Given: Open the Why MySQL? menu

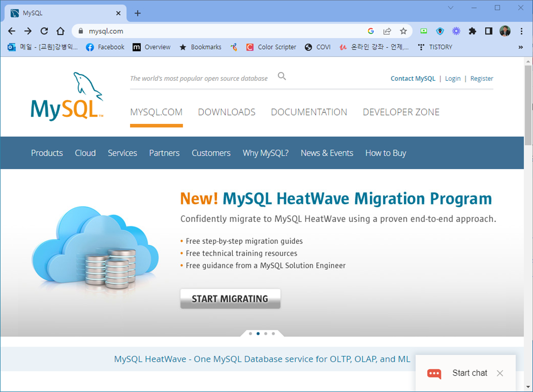Looking at the screenshot, I should point(266,153).
